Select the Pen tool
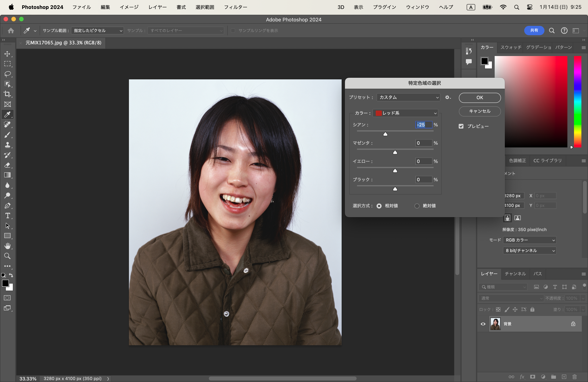This screenshot has height=382, width=588. 7,206
